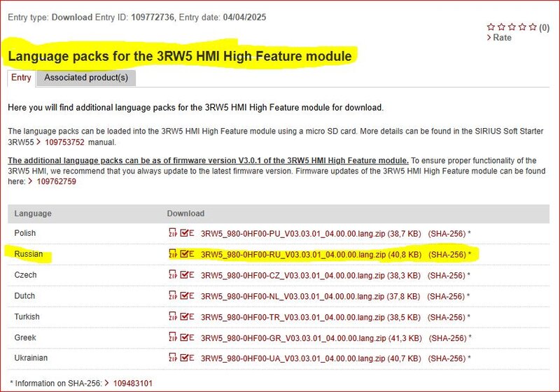The height and width of the screenshot is (392, 560).
Task: Click the ZIP icon in the Russian row
Action: [x=173, y=254]
